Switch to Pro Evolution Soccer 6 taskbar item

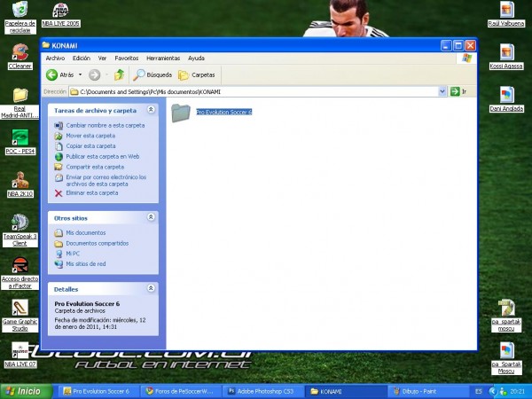coord(98,391)
